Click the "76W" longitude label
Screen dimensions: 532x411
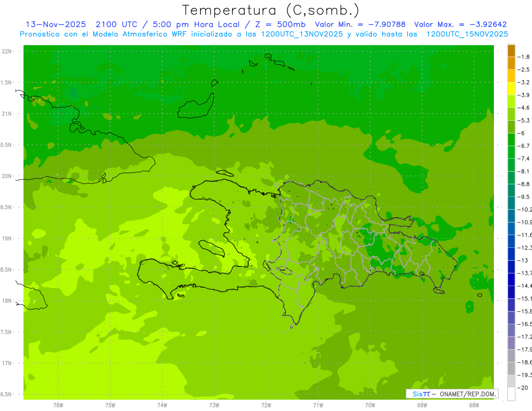click(58, 405)
